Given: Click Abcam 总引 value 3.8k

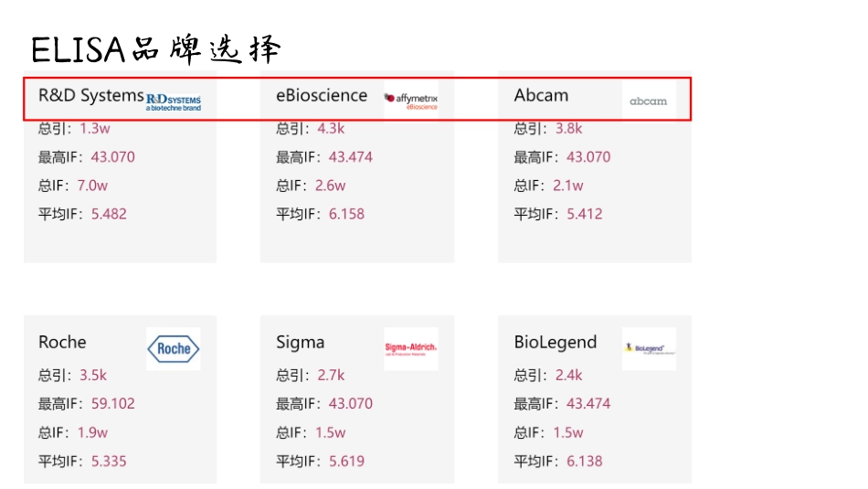Looking at the screenshot, I should pyautogui.click(x=568, y=129).
